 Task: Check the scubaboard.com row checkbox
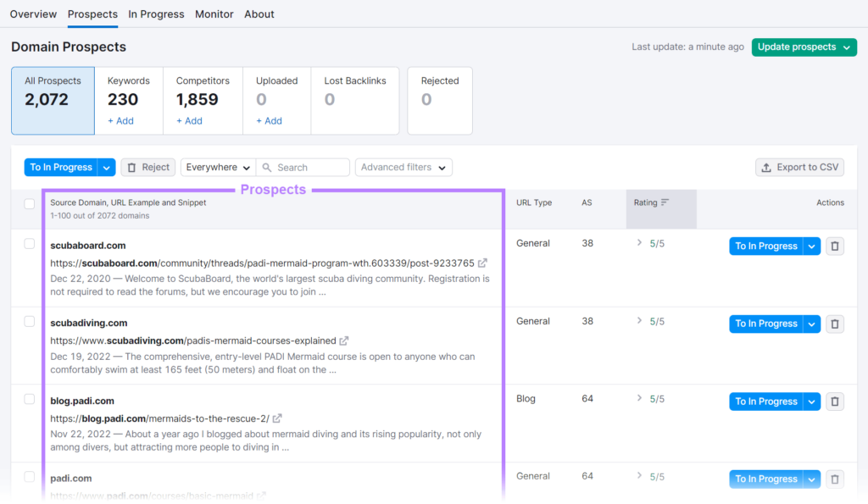click(30, 243)
